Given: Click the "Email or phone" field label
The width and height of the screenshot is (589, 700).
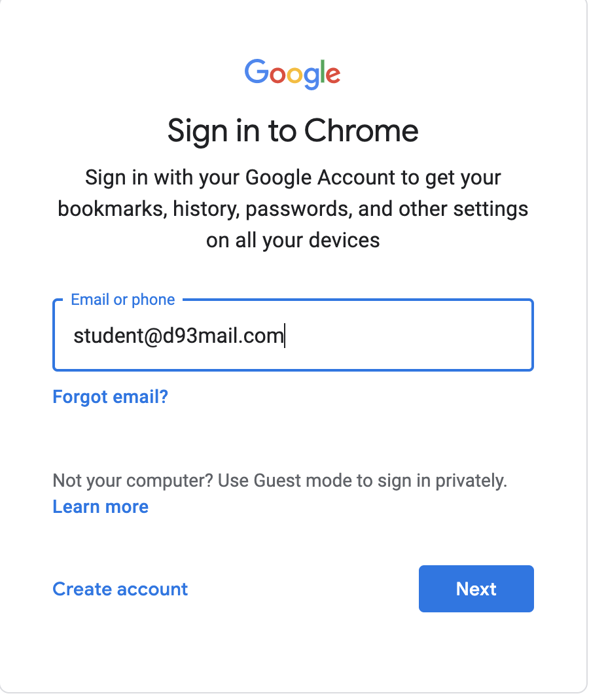Looking at the screenshot, I should click(123, 300).
